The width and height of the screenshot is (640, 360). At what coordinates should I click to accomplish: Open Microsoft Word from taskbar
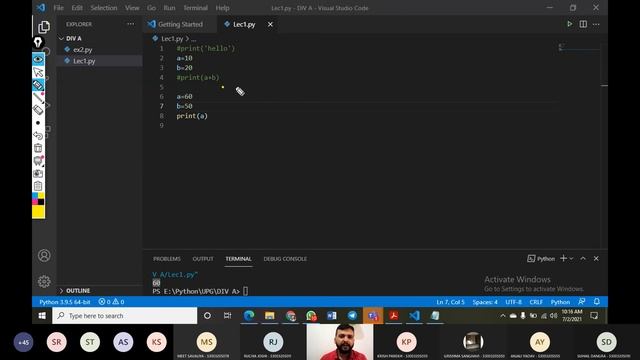point(332,316)
